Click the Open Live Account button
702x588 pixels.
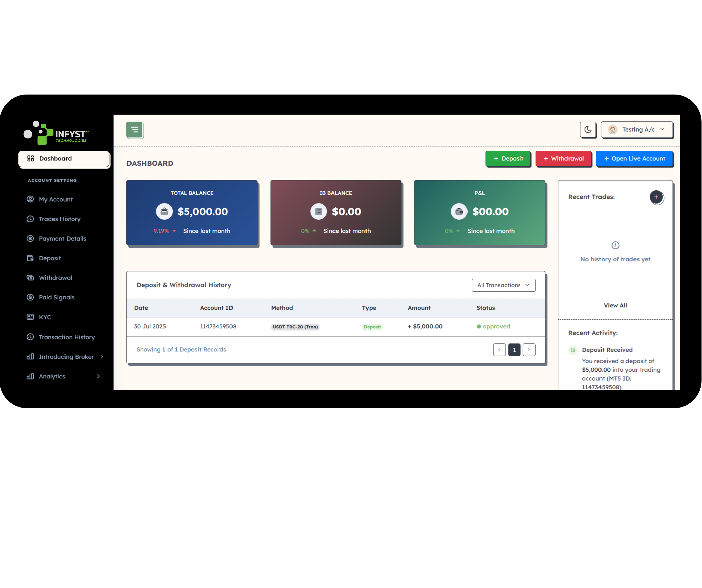pos(634,158)
